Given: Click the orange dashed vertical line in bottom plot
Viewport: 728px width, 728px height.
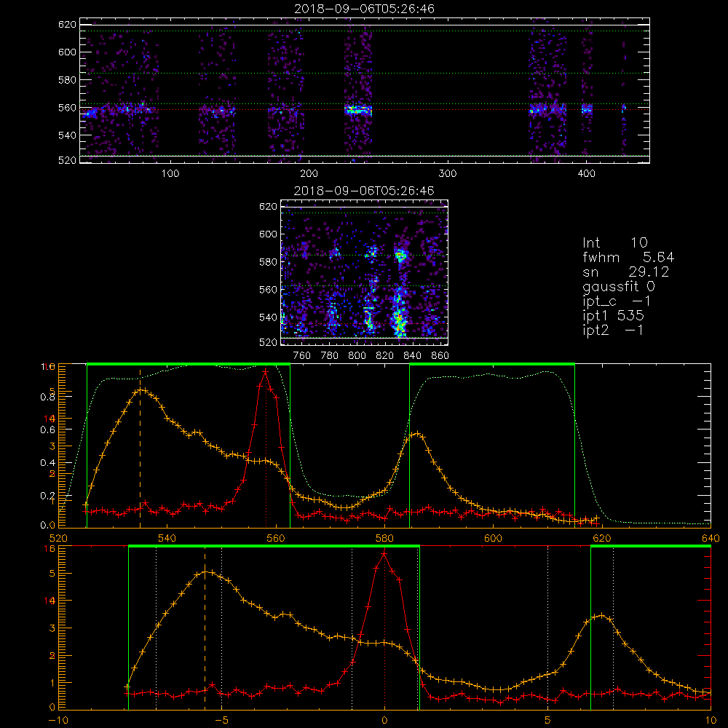Looking at the screenshot, I should 205,629.
